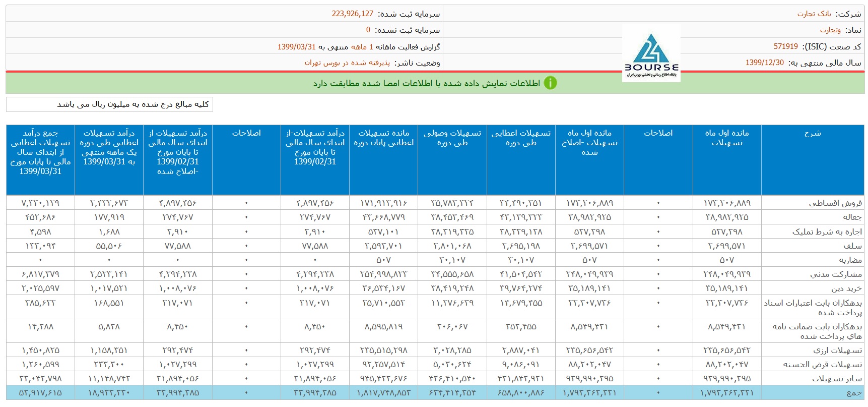The height and width of the screenshot is (407, 868).
Task: Click 'سایر تسهیلات' monthly income '۱۱,۱۴۸,۷۴۲'
Action: 109,378
